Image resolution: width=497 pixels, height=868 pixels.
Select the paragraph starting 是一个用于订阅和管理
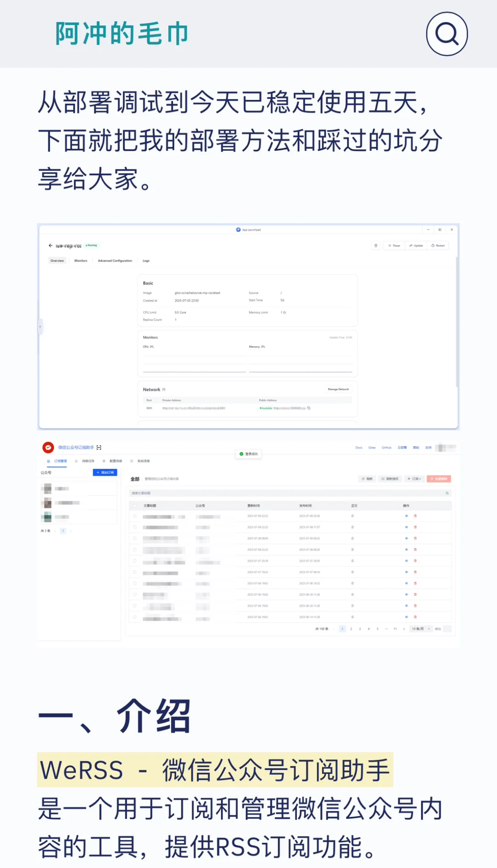(240, 828)
